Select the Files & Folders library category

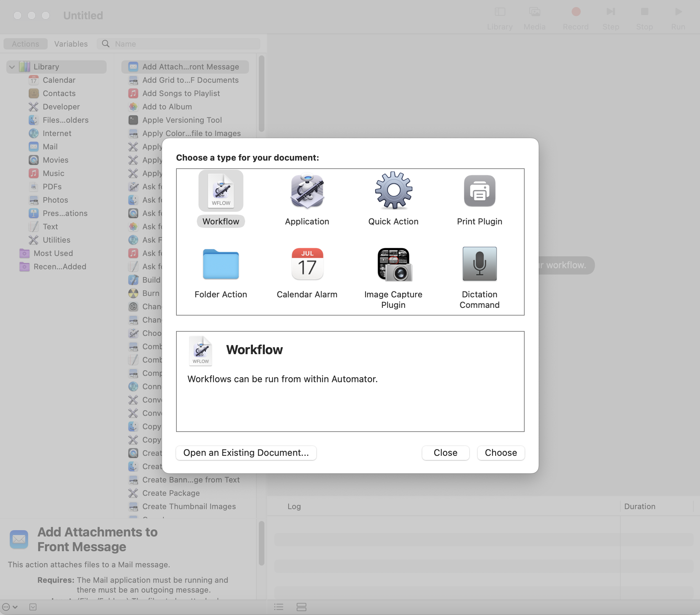tap(66, 120)
